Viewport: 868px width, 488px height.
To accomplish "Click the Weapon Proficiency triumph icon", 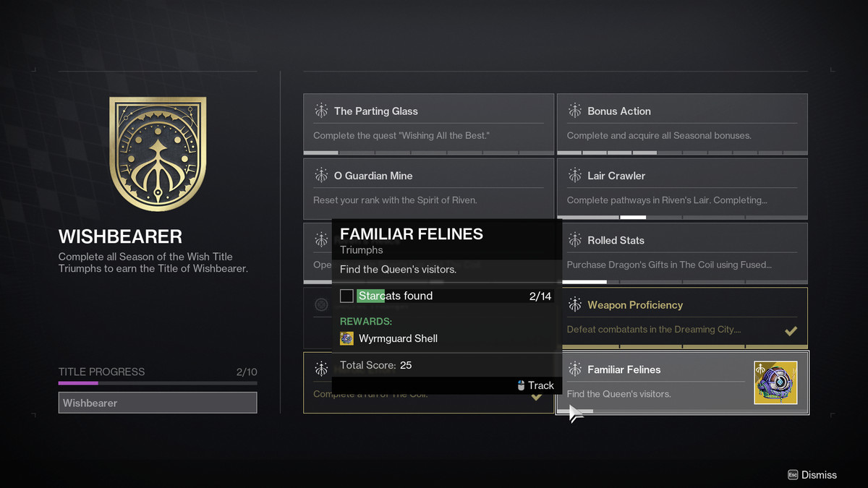I will coord(575,305).
